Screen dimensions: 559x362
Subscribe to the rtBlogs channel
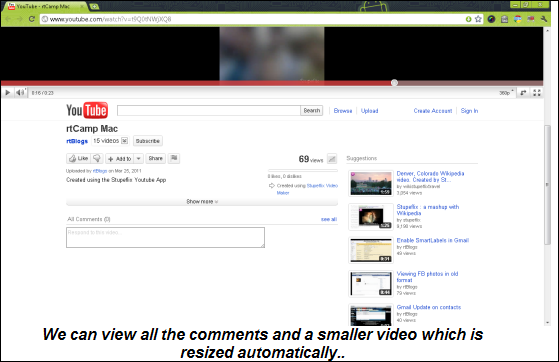(x=148, y=141)
